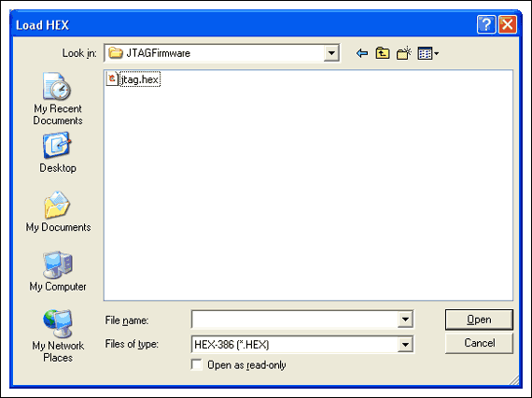Click the Open button
This screenshot has height=398, width=532.
pos(479,320)
